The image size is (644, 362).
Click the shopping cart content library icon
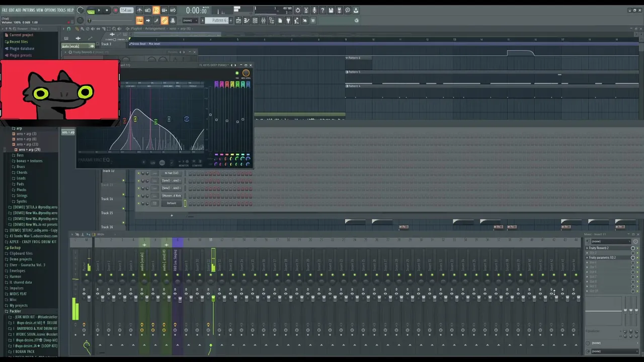313,20
